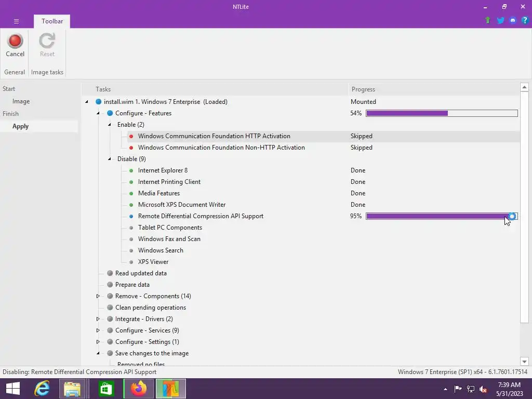Click gray dot beside Read updated data
This screenshot has height=399, width=532.
click(110, 273)
